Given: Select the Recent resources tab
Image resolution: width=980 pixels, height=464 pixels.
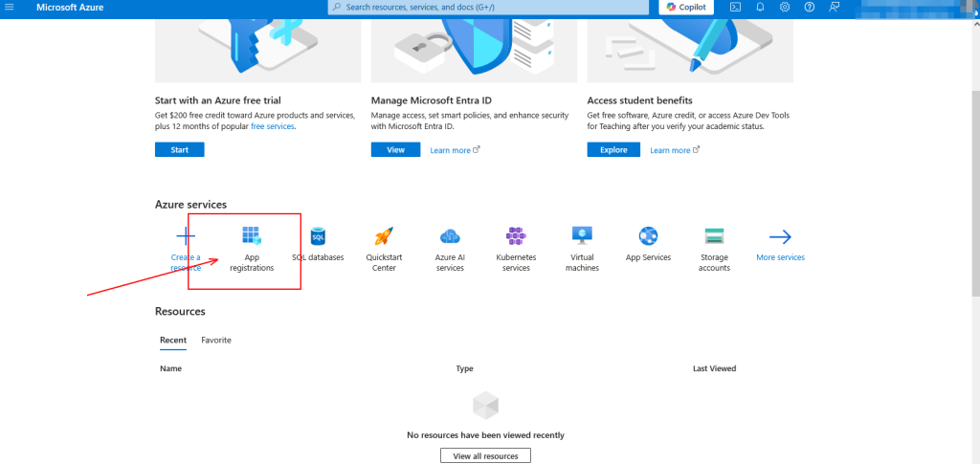Looking at the screenshot, I should (173, 341).
